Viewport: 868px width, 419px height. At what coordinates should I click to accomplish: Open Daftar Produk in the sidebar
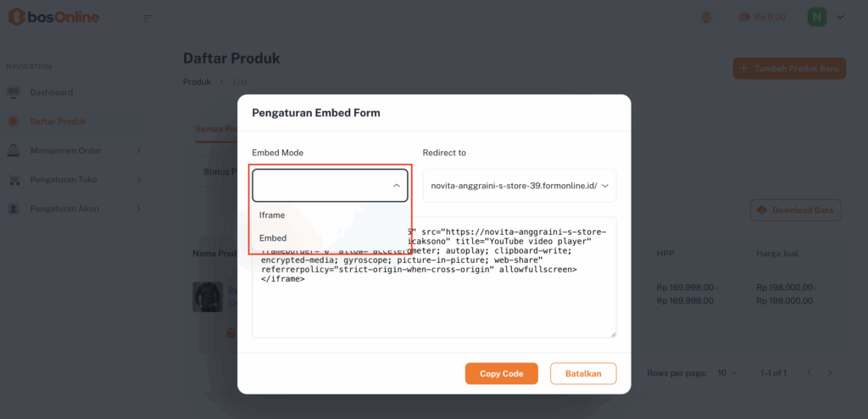(58, 121)
